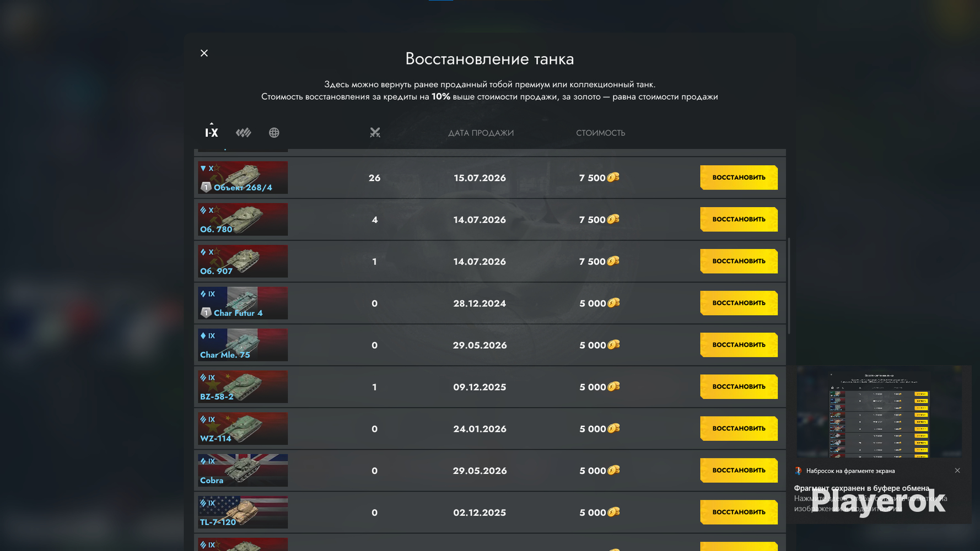The height and width of the screenshot is (551, 980).
Task: Select the Char Mle. 75 tank image
Action: click(x=243, y=345)
